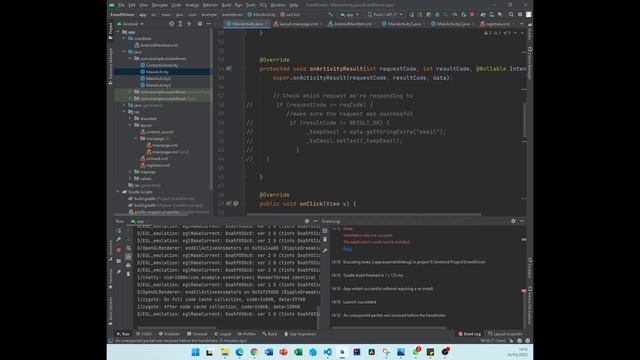Screen dimensions: 640x360
Task: Click the stop app red toolbar icon
Action: tap(472, 15)
